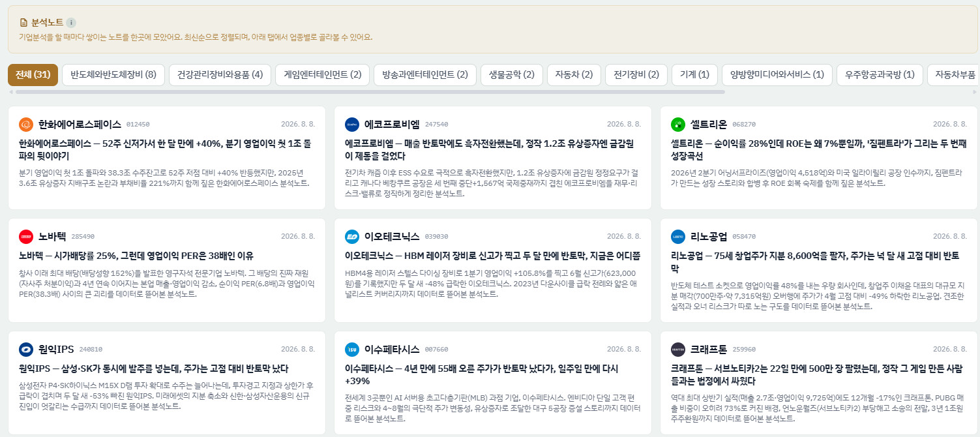The width and height of the screenshot is (980, 437).
Task: Click stock code 039030
Action: (x=437, y=237)
